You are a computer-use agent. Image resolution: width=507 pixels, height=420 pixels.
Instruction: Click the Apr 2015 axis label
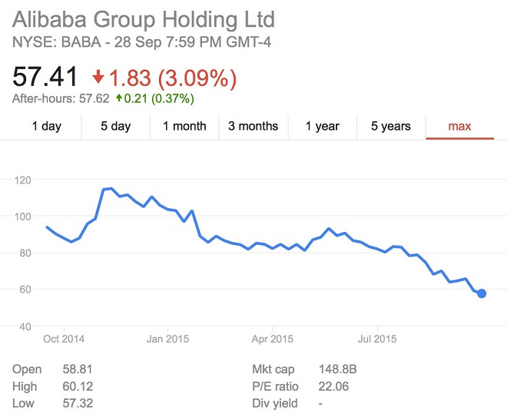point(272,338)
